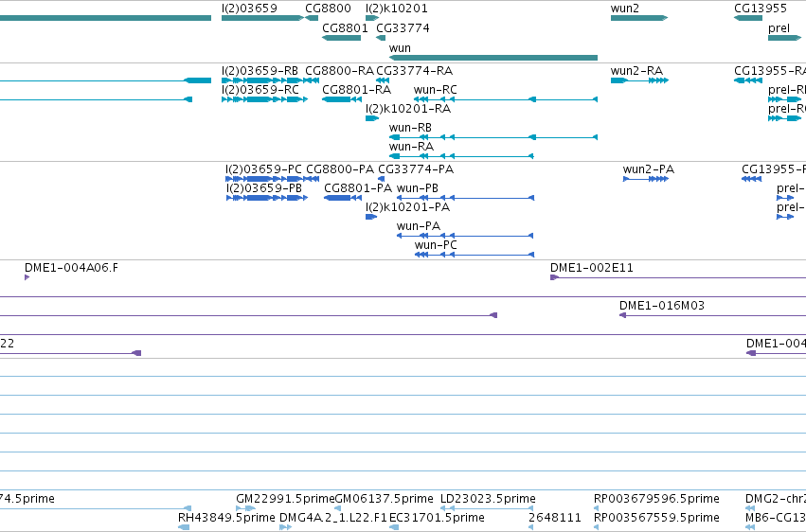Click the GM22991.5prime EST label
806x532 pixels.
[285, 499]
